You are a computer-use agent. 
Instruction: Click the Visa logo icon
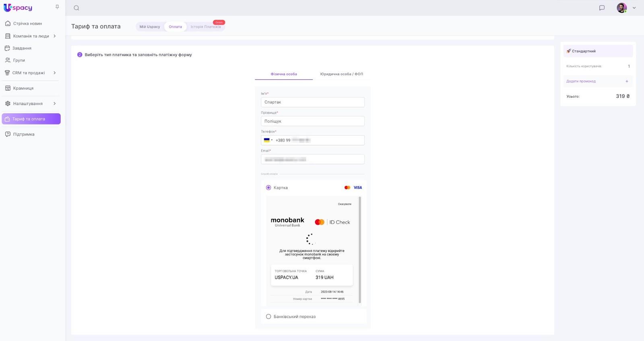(358, 188)
